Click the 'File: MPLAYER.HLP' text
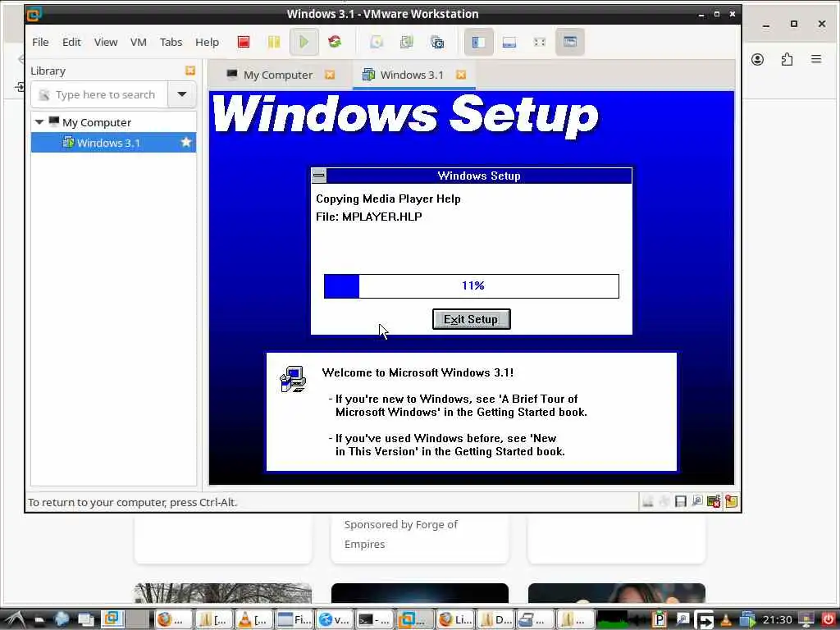840x630 pixels. coord(368,217)
